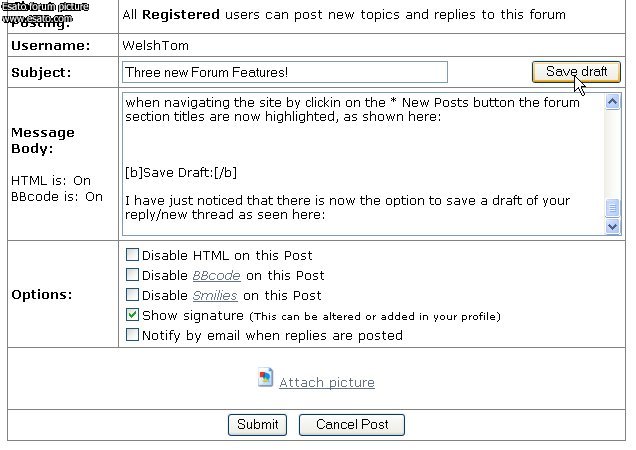Click the message body scrollbar thumb
Viewport: 636px width, 450px height.
point(612,208)
